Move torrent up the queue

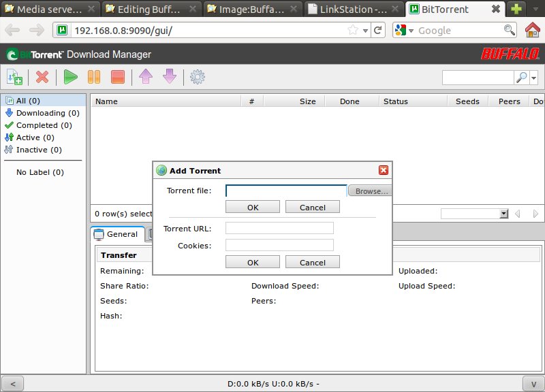tap(146, 77)
